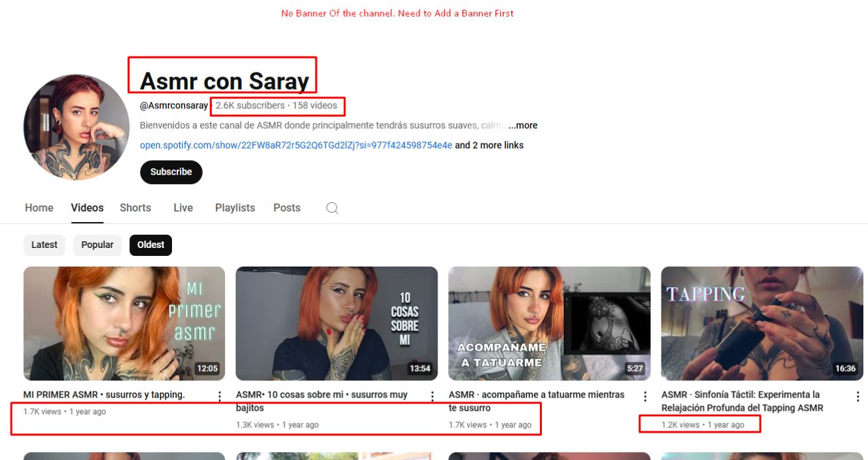Open options menu for Sinfonía Táctil video

[x=857, y=396]
